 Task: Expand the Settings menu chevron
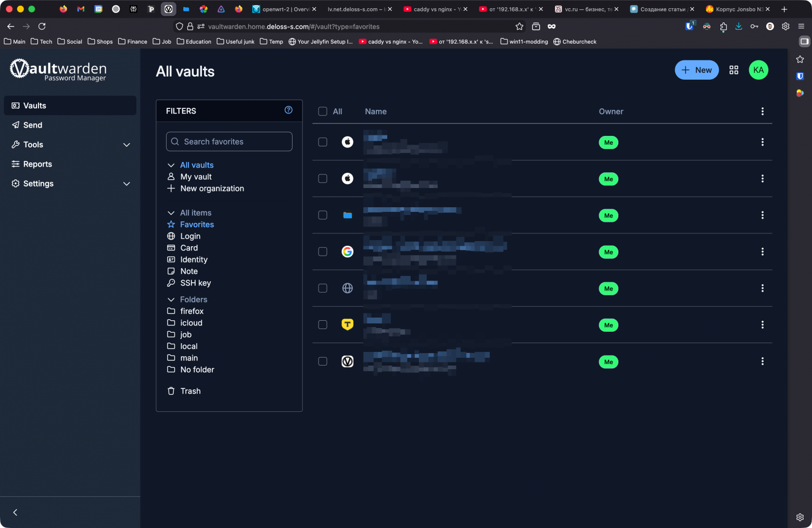click(126, 184)
